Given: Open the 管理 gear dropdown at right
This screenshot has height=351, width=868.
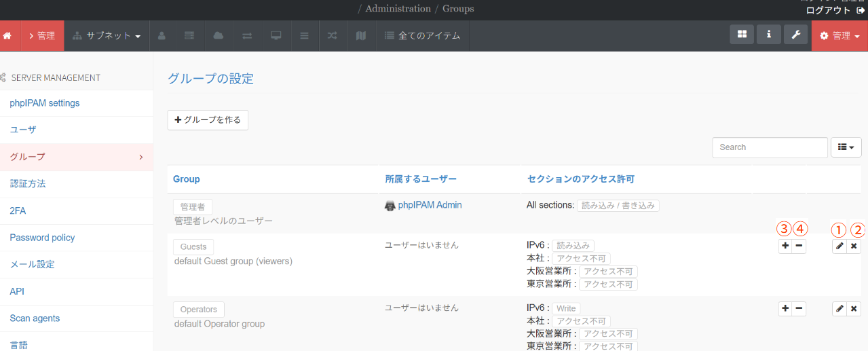Looking at the screenshot, I should tap(839, 35).
